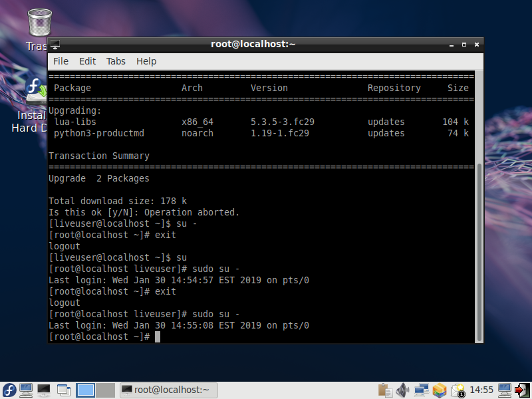Click the clock showing 14:55
The height and width of the screenshot is (399, 532).
point(481,390)
